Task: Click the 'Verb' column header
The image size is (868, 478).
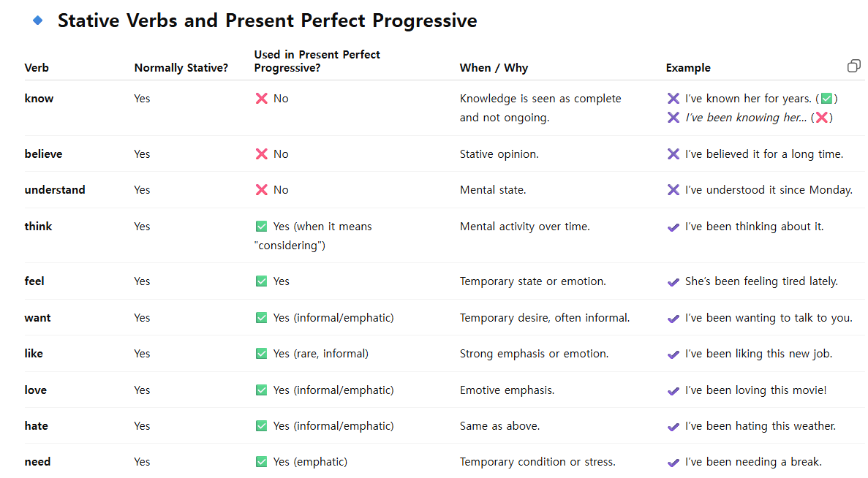Action: 37,68
